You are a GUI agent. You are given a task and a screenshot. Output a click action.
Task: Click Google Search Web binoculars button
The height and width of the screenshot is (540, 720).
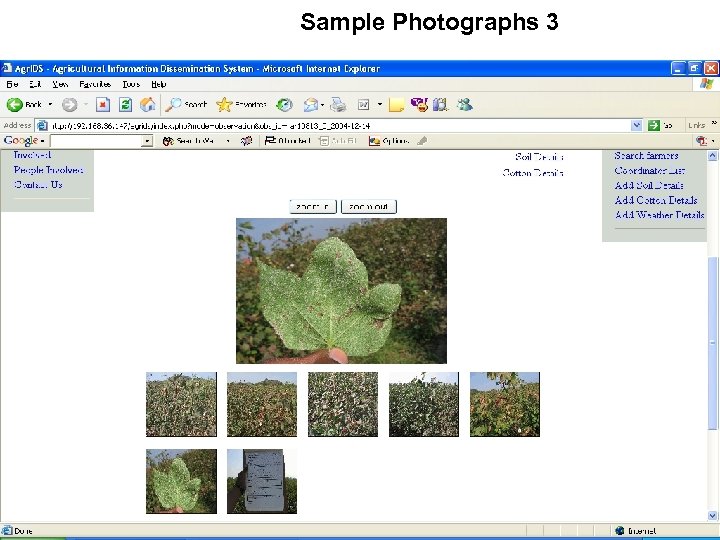(x=188, y=141)
